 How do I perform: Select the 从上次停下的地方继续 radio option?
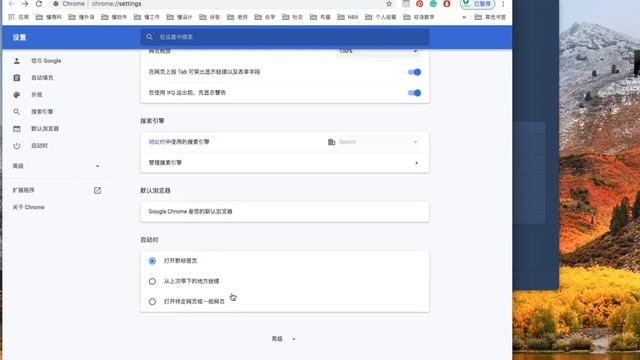(152, 281)
